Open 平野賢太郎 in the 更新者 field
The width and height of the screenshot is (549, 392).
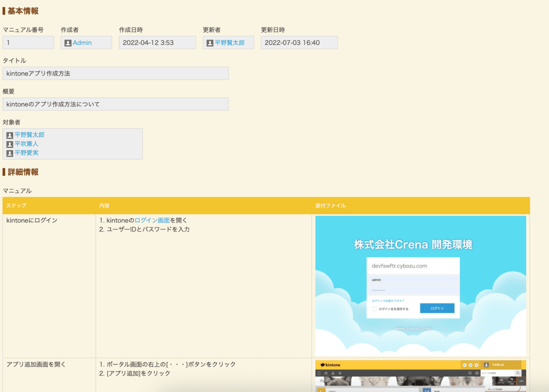coord(230,43)
